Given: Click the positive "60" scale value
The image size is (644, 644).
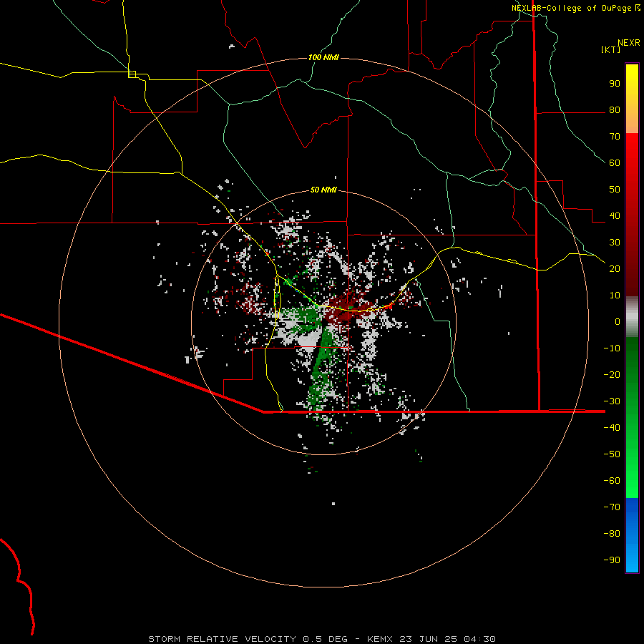Looking at the screenshot, I should [x=615, y=163].
